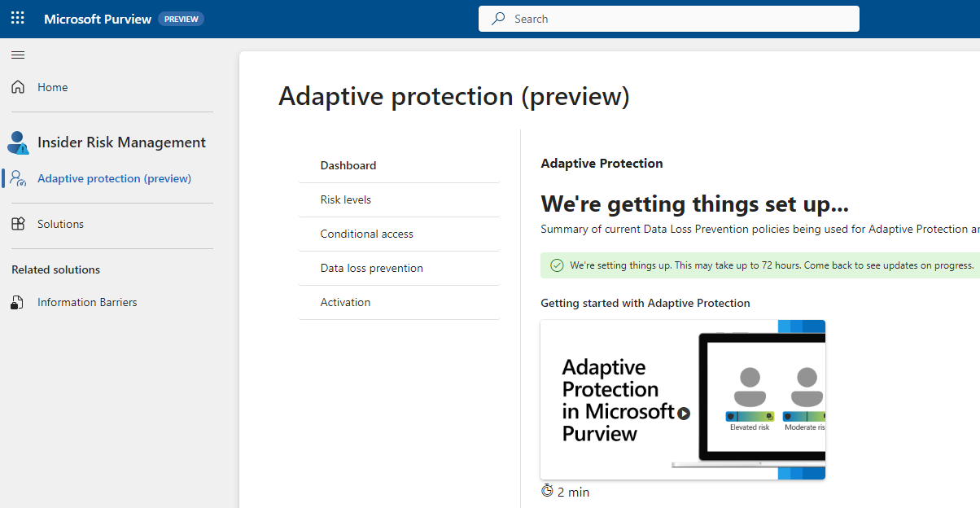Play the Adaptive Protection video

click(684, 414)
